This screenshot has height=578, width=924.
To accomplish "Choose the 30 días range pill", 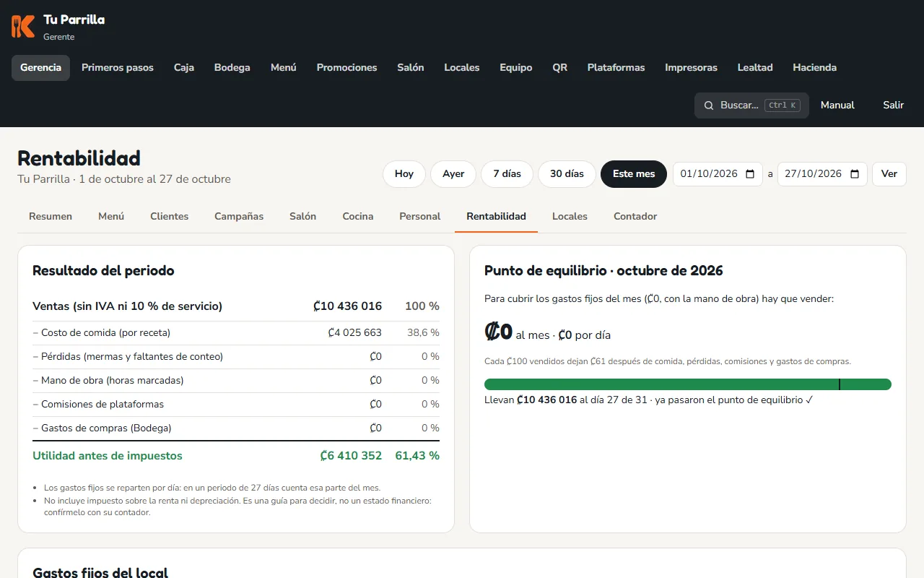I will [x=567, y=174].
